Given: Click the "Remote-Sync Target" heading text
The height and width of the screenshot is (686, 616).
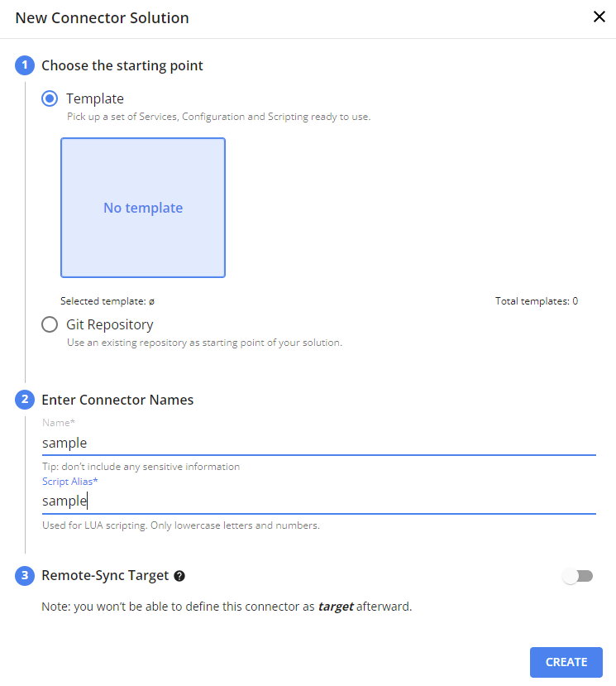Looking at the screenshot, I should (x=105, y=576).
